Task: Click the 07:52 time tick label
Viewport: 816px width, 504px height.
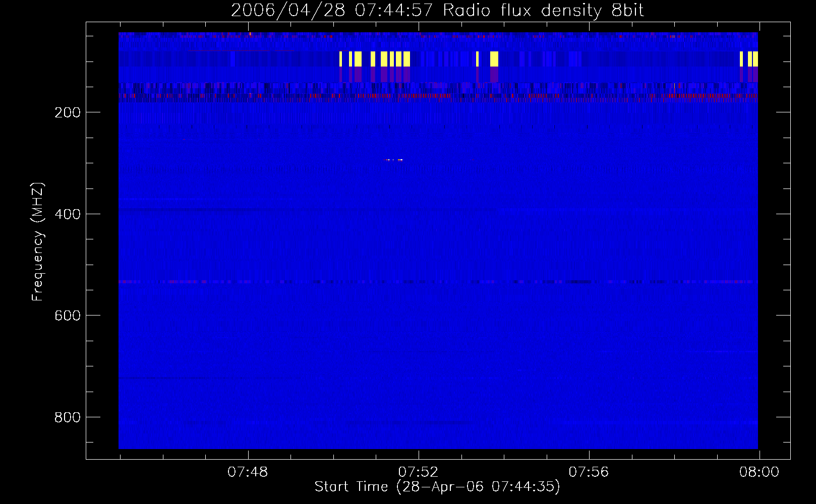Action: coord(418,472)
